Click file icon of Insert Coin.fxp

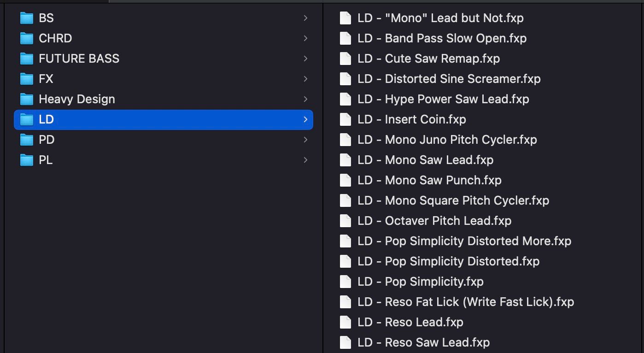[345, 119]
